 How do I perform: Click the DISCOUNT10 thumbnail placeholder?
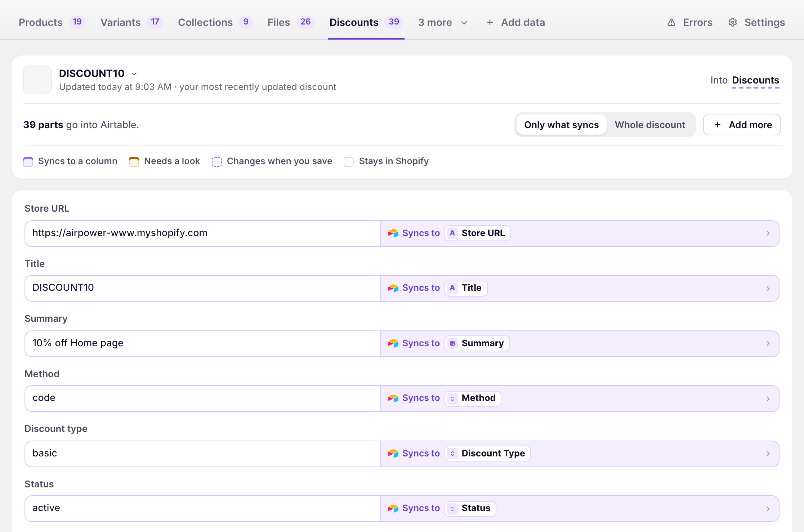coord(37,80)
